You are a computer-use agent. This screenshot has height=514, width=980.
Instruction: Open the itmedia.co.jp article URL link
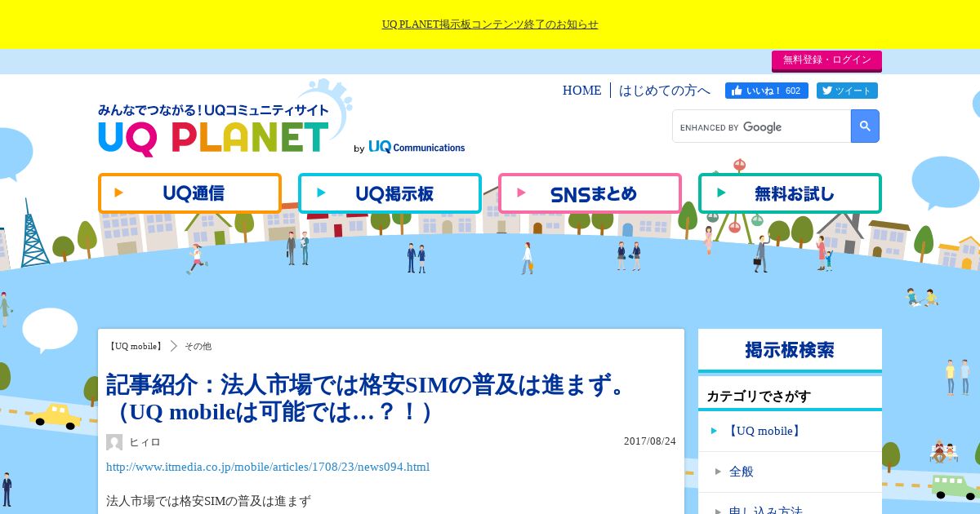[x=268, y=467]
